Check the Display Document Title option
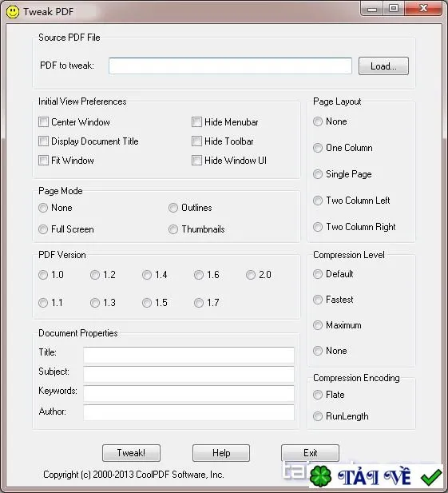The width and height of the screenshot is (448, 493). tap(43, 141)
